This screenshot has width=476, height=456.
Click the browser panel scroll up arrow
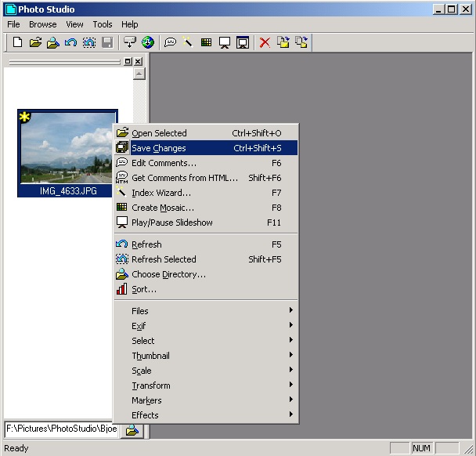tap(139, 74)
